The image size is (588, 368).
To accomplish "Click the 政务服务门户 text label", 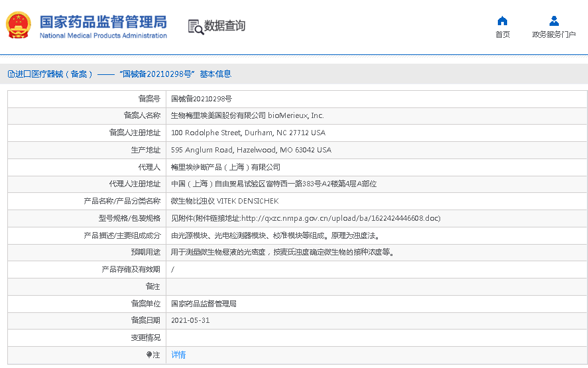I will (554, 34).
